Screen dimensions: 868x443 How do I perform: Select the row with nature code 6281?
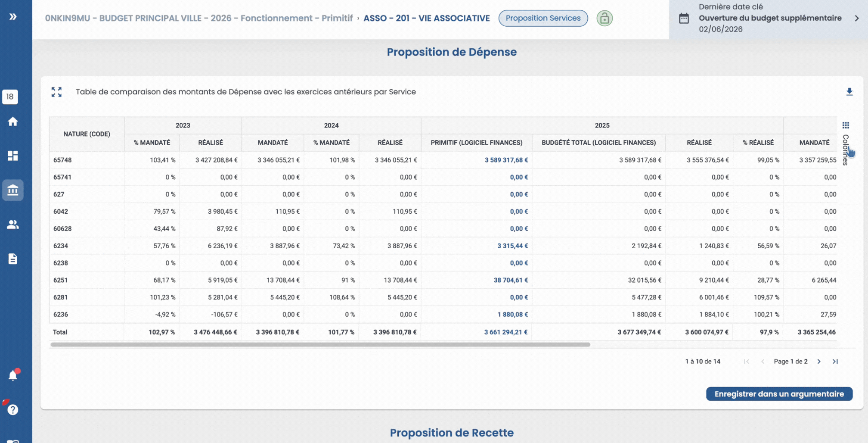tap(443, 297)
